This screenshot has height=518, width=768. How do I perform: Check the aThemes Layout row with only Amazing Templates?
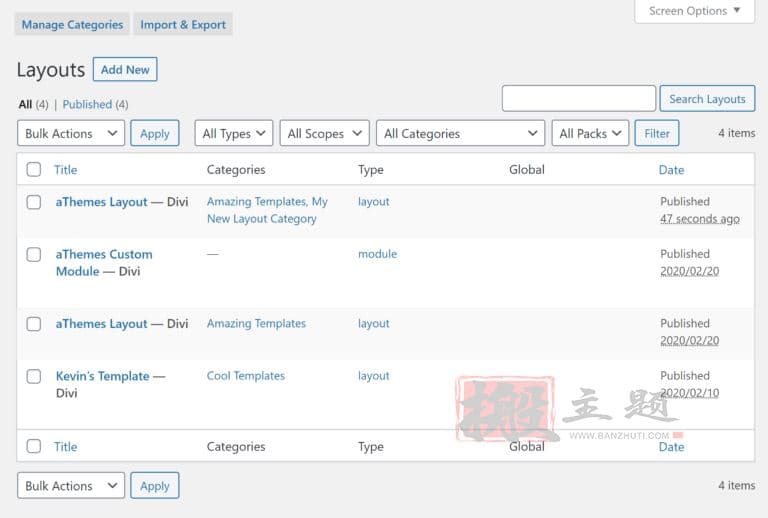pyautogui.click(x=34, y=324)
